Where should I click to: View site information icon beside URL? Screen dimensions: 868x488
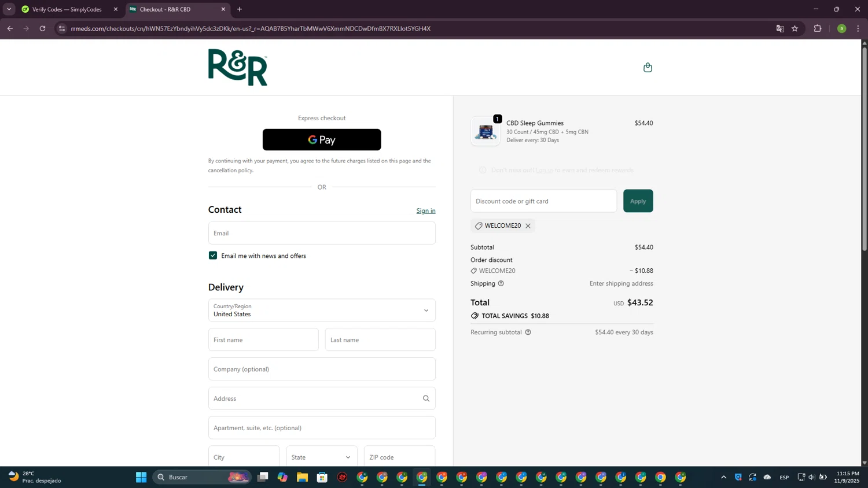62,28
